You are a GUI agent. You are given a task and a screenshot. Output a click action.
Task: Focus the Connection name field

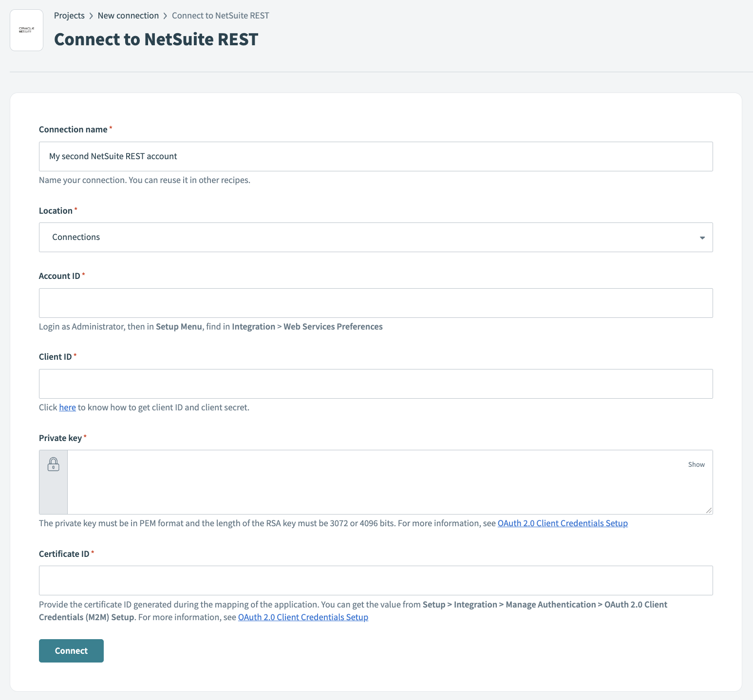[376, 157]
